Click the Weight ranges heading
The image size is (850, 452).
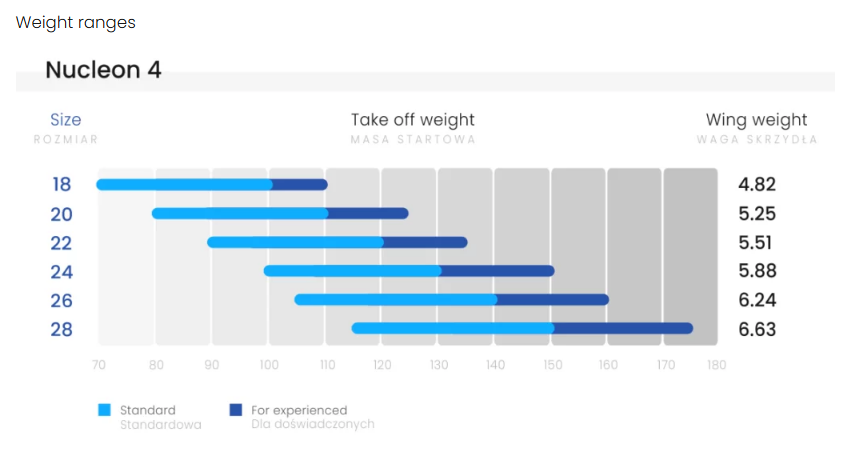pos(76,22)
